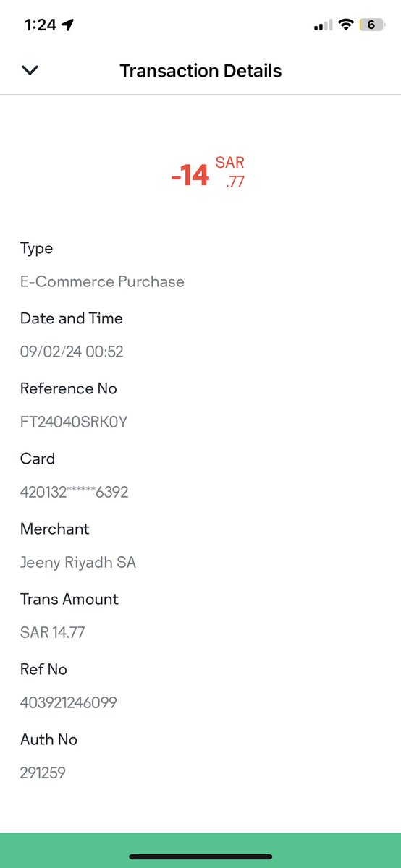Viewport: 401px width, 868px height.
Task: Tap the Wi-Fi status icon
Action: click(346, 25)
